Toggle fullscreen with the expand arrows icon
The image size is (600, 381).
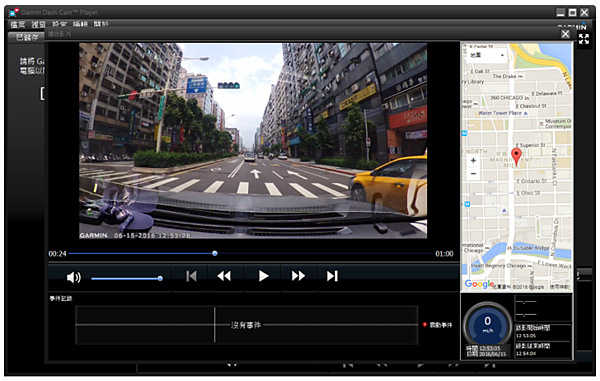(x=584, y=39)
